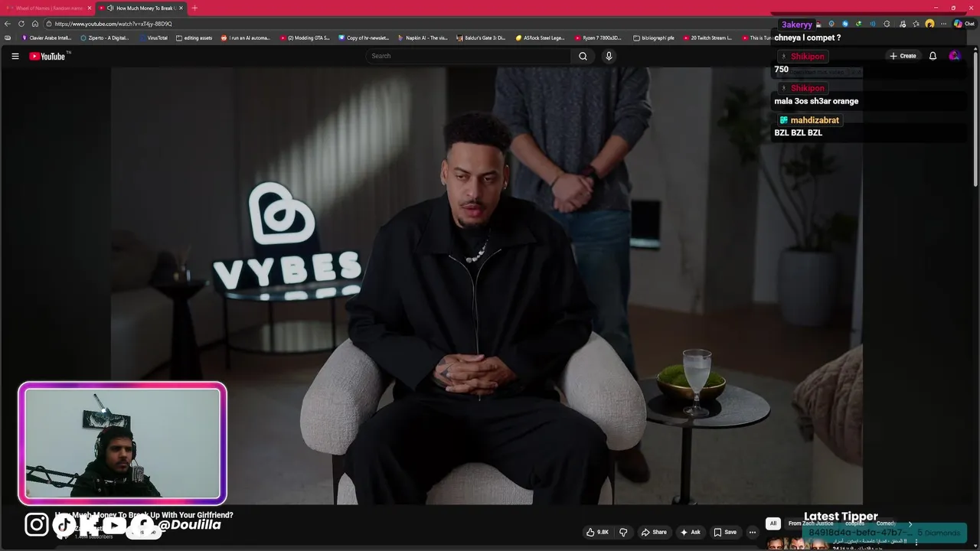
Task: Mute the How Much Money tab audio icon
Action: point(111,8)
